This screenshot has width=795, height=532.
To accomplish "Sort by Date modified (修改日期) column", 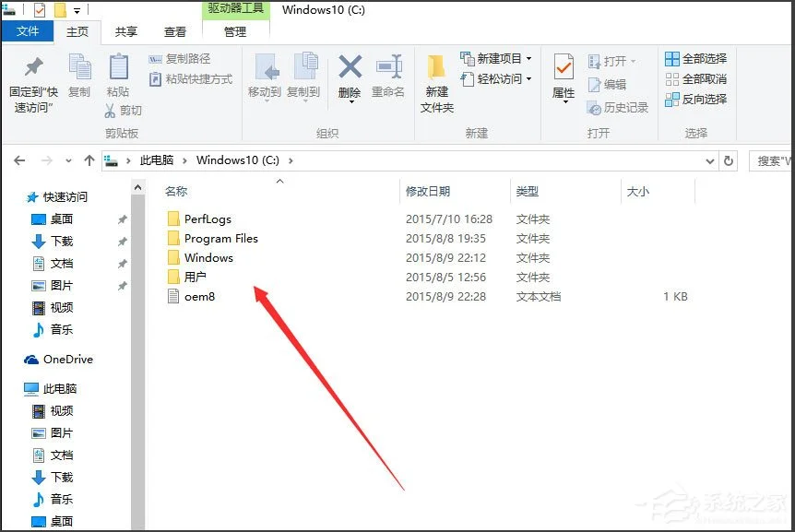I will (428, 191).
